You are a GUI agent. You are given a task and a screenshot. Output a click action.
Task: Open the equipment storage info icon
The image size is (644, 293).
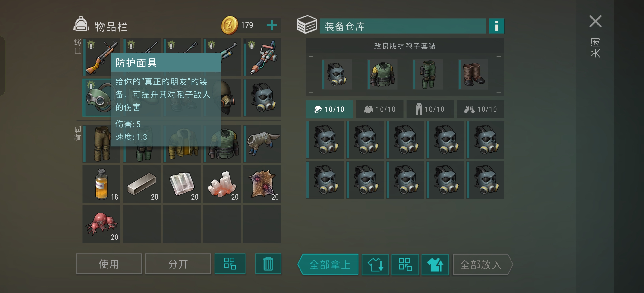click(x=496, y=26)
